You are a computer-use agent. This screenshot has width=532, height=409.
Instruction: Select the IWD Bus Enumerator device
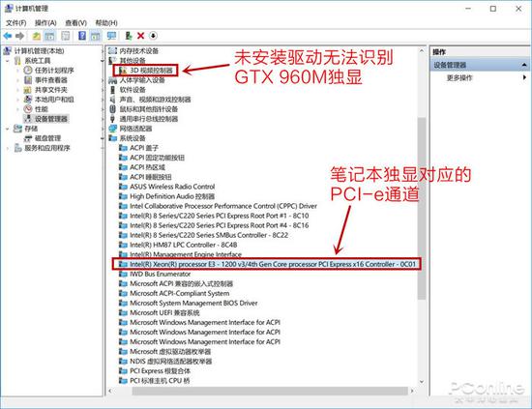click(x=161, y=274)
